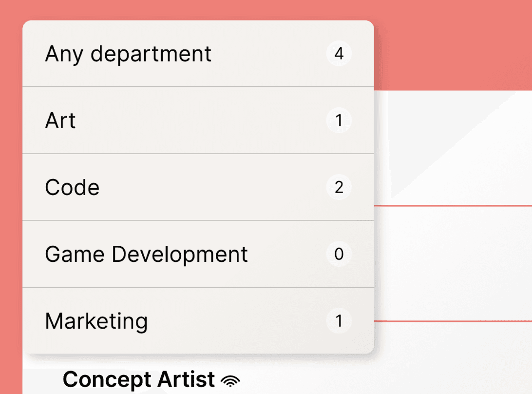Click the count badge beside Marketing
The height and width of the screenshot is (394, 532).
(339, 321)
